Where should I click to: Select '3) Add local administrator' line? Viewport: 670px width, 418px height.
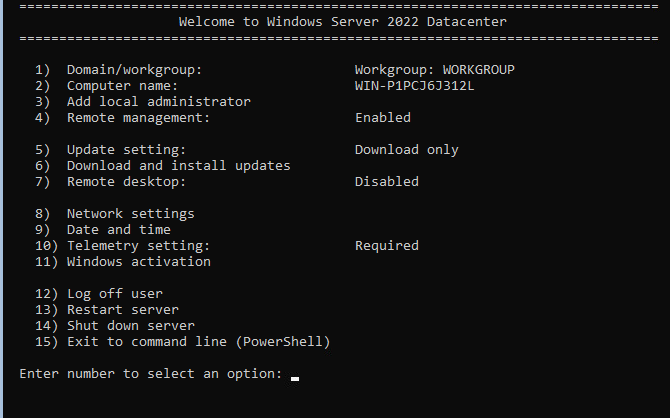(x=143, y=102)
